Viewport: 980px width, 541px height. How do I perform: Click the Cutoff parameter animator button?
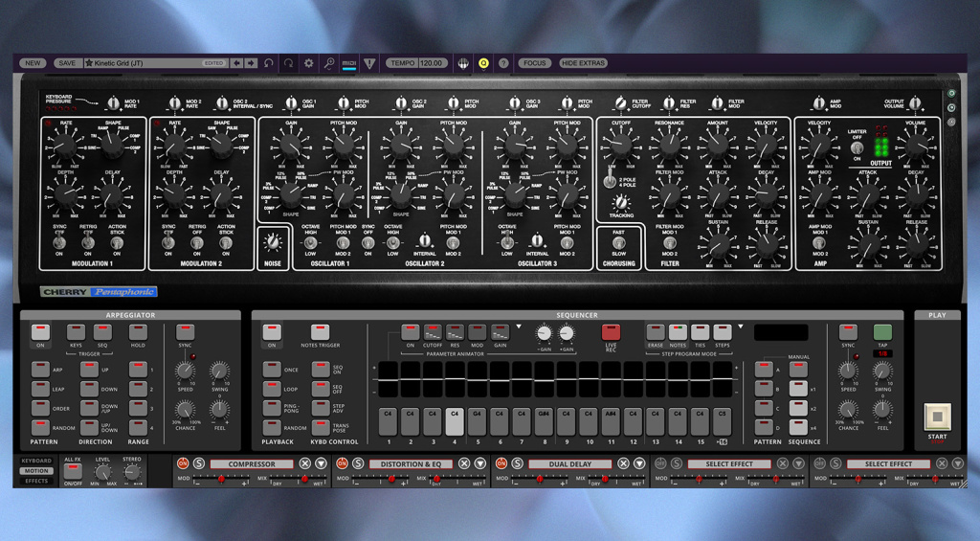433,332
